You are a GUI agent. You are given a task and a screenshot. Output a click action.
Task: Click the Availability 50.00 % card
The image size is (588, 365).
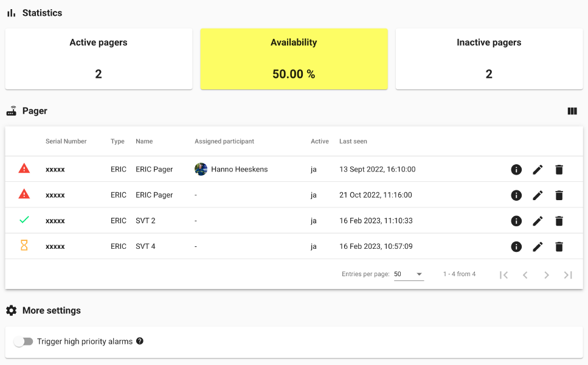click(x=294, y=59)
